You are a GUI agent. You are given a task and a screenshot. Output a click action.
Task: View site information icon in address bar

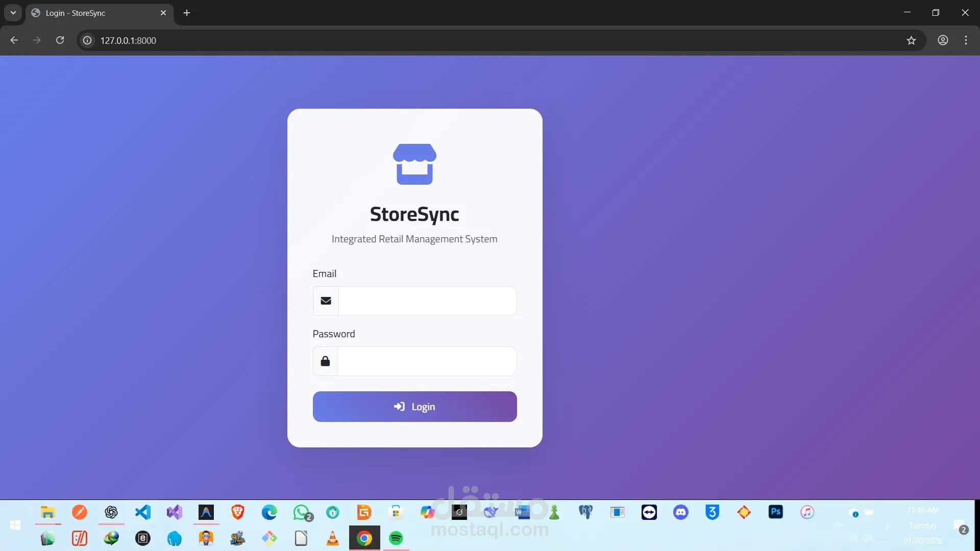click(88, 40)
